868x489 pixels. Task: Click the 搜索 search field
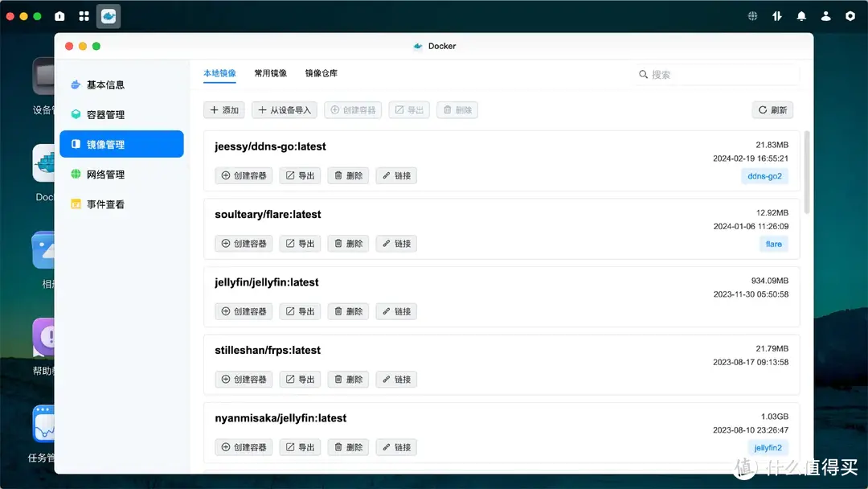718,74
